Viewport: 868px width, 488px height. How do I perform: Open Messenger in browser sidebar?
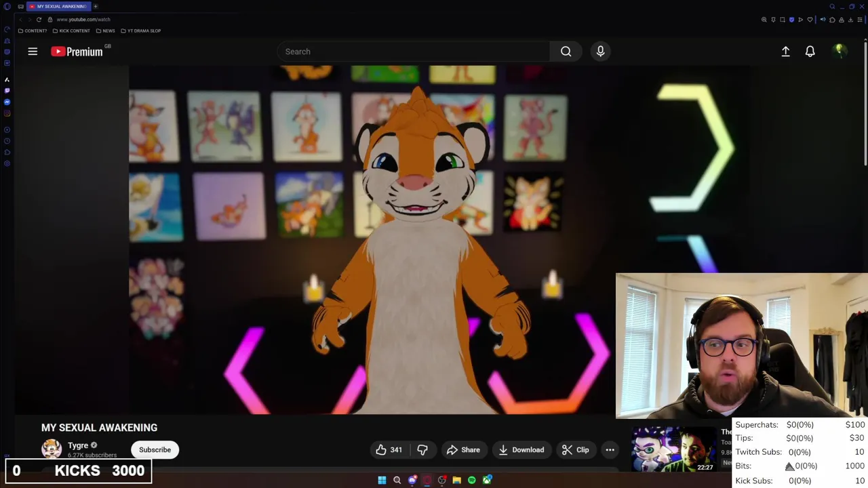point(7,102)
